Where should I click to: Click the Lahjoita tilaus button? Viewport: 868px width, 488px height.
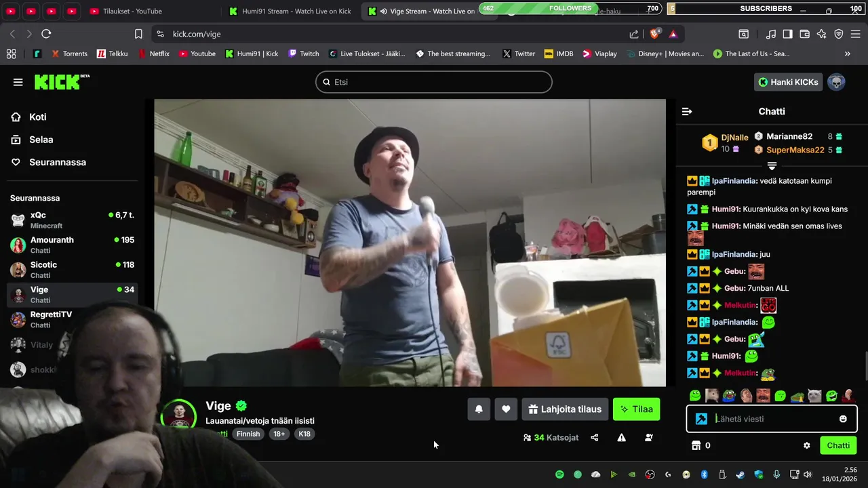pyautogui.click(x=565, y=409)
